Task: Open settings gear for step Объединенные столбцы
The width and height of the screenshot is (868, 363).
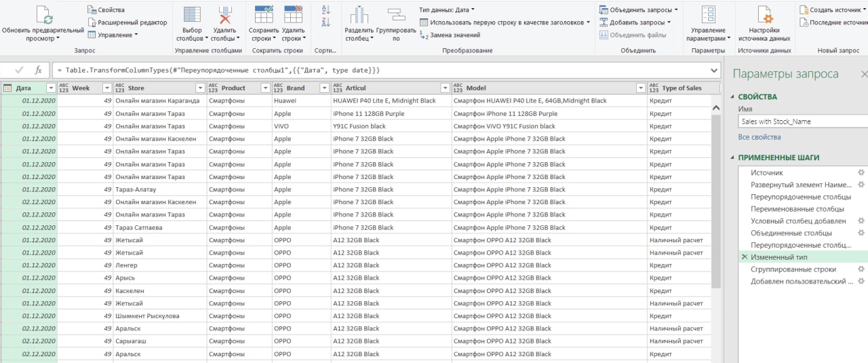Action: 861,233
